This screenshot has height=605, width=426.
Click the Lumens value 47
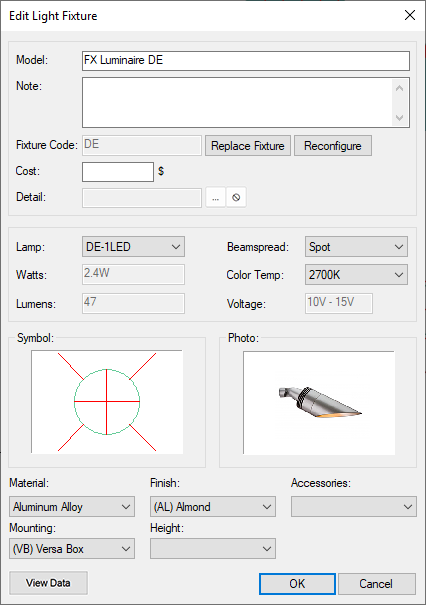pyautogui.click(x=133, y=303)
